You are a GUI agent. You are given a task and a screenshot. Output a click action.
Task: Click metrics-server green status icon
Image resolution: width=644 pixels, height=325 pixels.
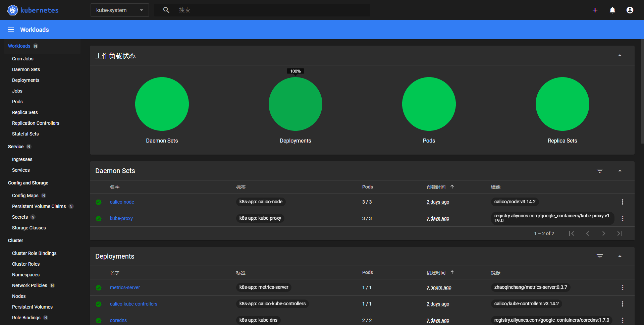(x=99, y=287)
